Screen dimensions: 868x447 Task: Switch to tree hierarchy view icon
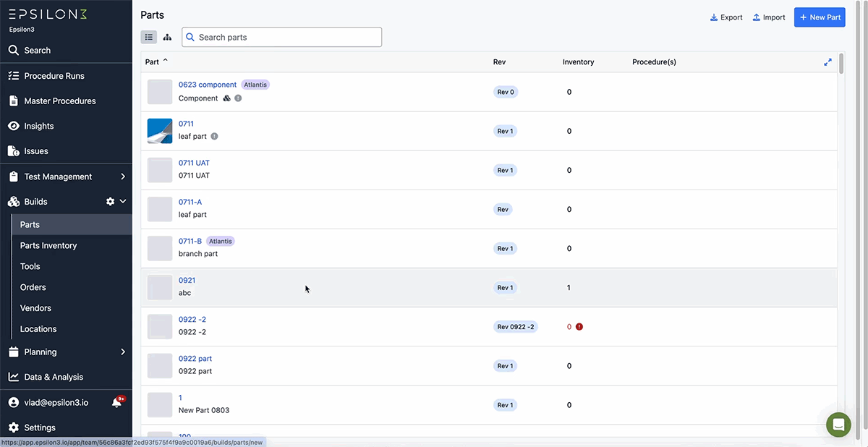(167, 37)
